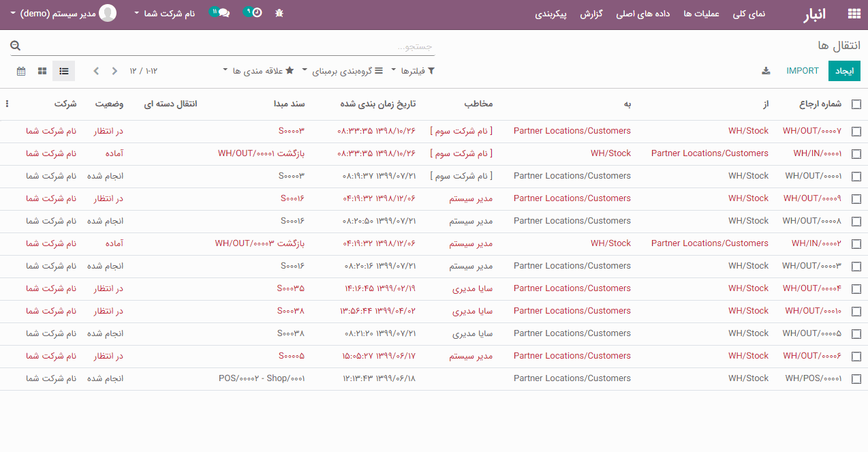
Task: Click the user avatar icon
Action: click(x=108, y=13)
